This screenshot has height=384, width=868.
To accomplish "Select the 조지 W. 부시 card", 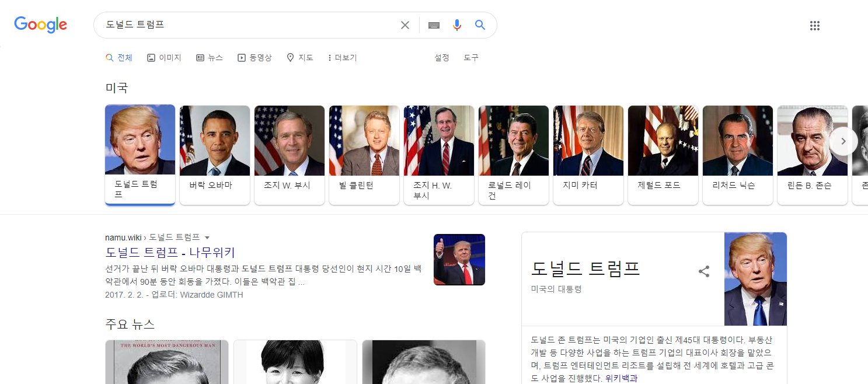I will (290, 155).
